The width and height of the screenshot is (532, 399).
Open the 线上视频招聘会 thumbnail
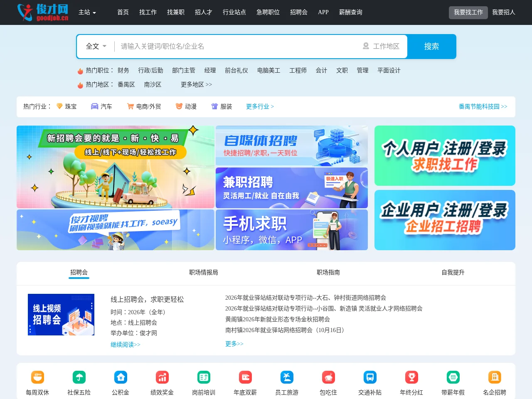coord(61,315)
